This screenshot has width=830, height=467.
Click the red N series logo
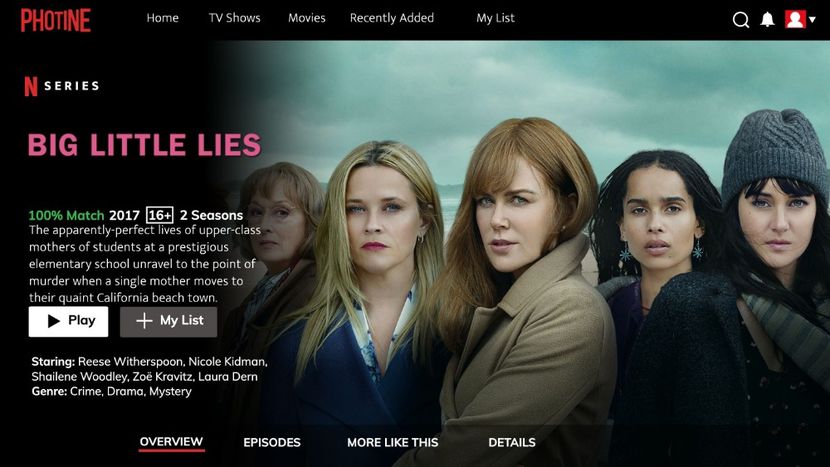(x=31, y=86)
